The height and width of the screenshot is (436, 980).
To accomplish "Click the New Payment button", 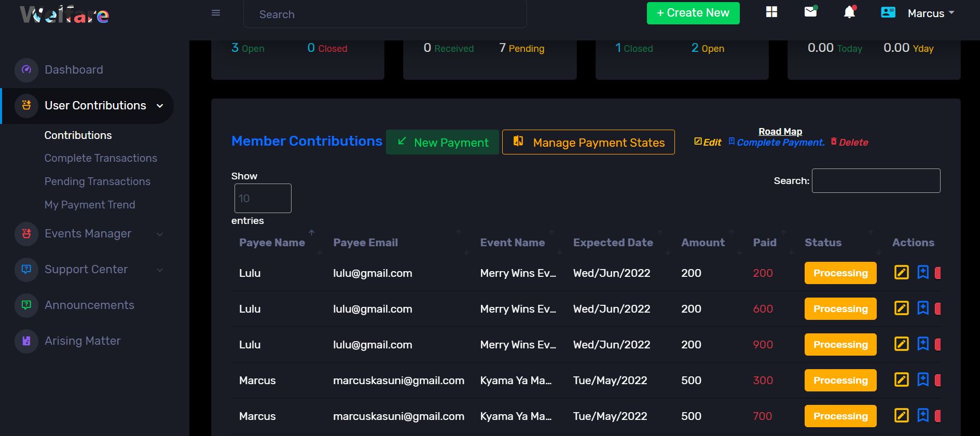I will point(443,143).
